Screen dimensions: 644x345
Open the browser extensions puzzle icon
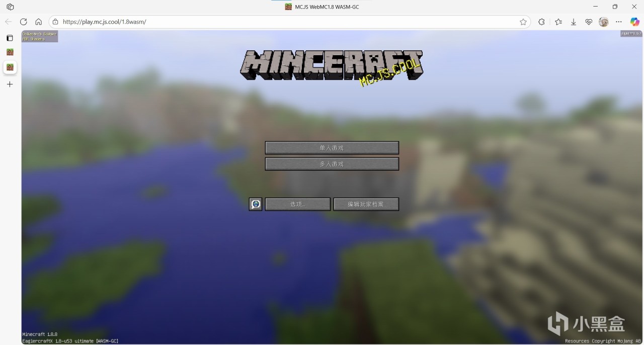[541, 22]
